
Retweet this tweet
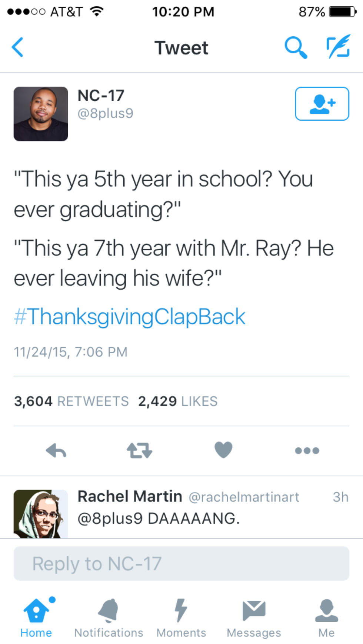point(139,450)
